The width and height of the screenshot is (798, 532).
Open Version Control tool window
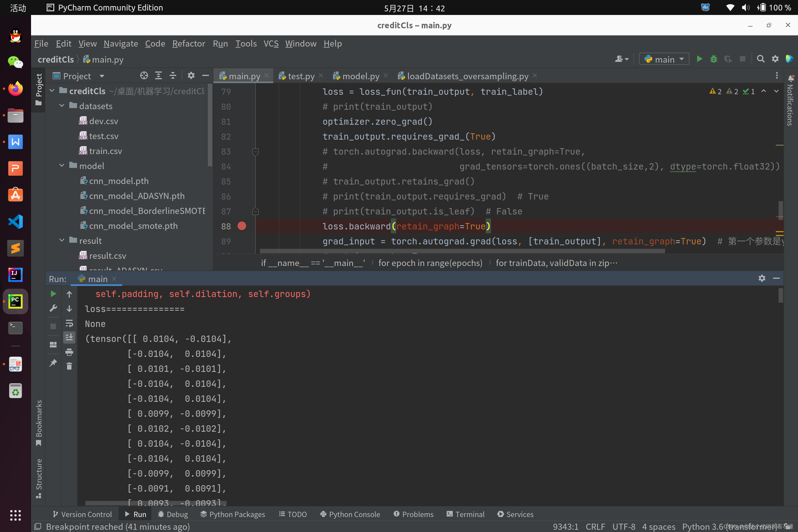tap(82, 514)
